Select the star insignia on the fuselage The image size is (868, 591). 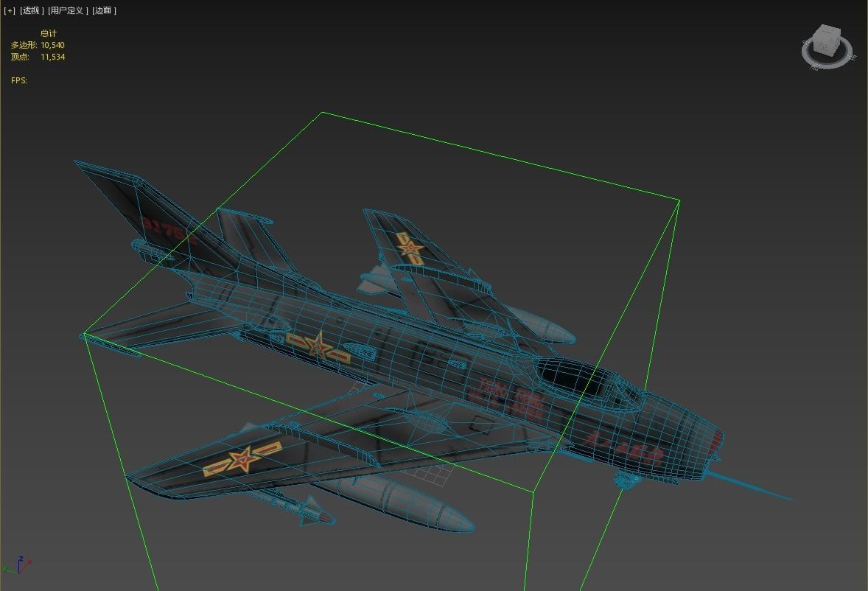[x=318, y=346]
